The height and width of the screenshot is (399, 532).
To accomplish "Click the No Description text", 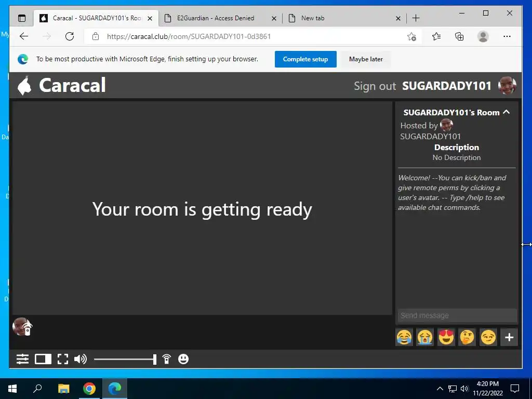I will tap(456, 157).
